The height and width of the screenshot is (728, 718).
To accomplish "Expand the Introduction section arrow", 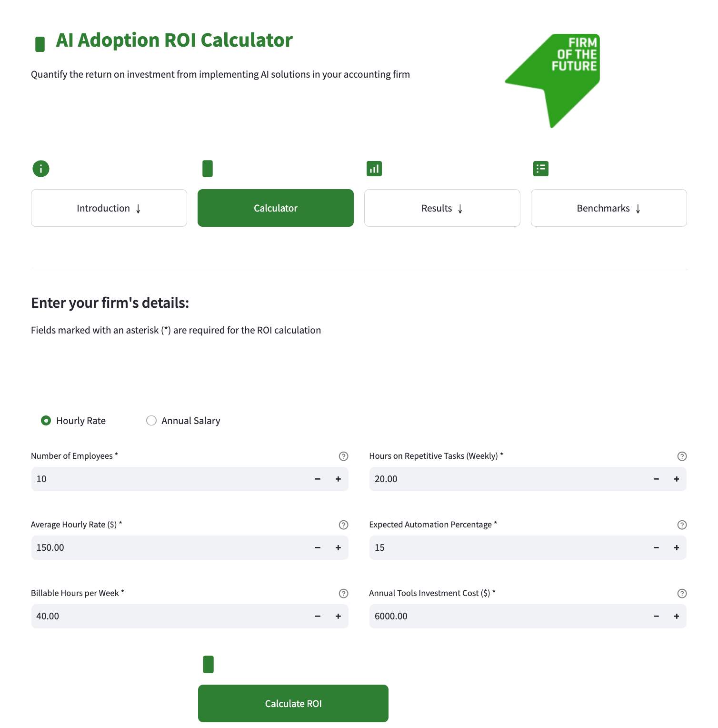I will [138, 208].
